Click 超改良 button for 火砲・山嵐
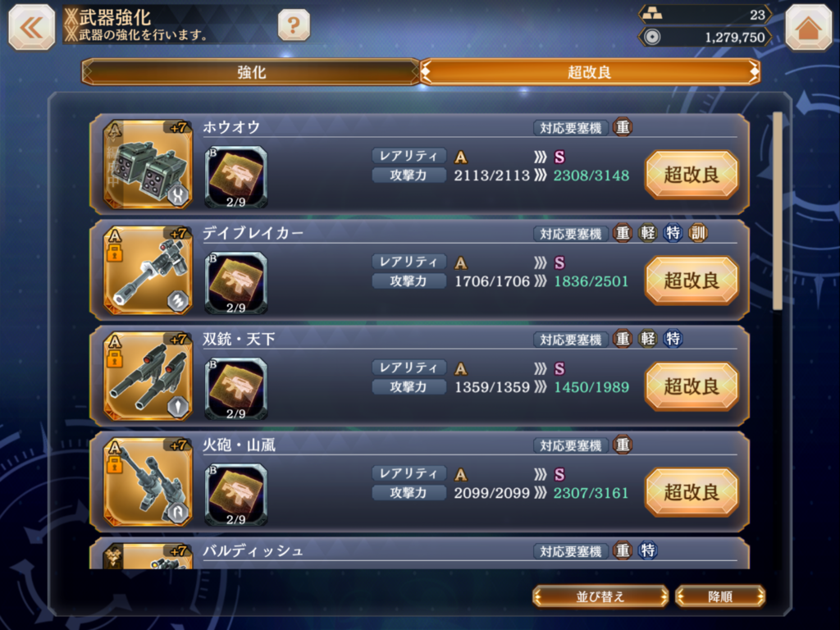Viewport: 840px width, 630px height. point(692,492)
